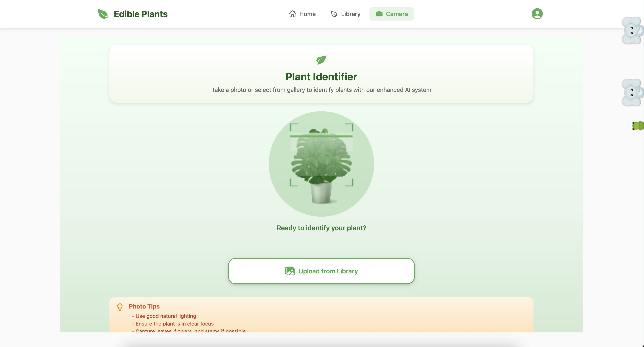Click the Library leaf icon
644x347 pixels.
(334, 14)
